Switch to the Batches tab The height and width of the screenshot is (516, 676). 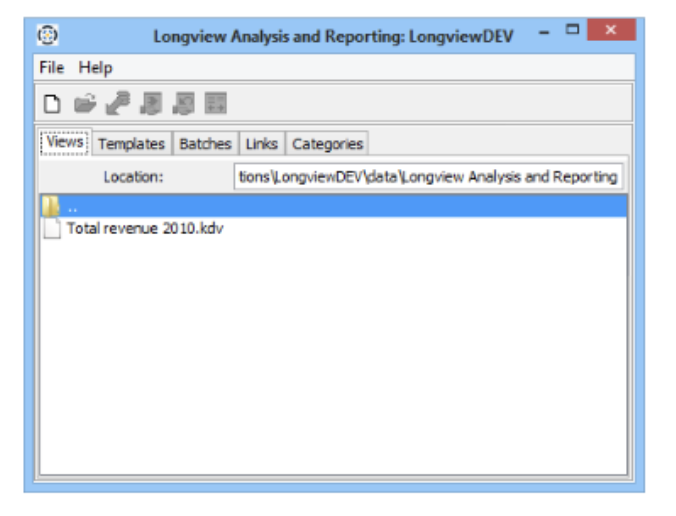click(205, 144)
